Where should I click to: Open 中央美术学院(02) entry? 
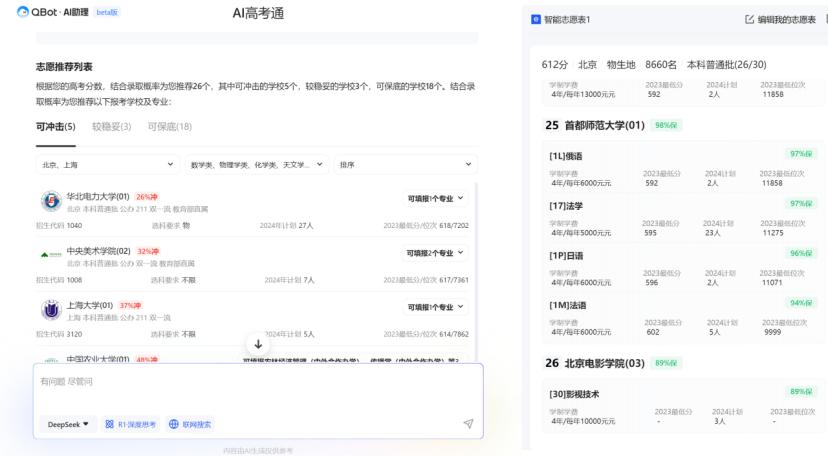click(x=98, y=251)
